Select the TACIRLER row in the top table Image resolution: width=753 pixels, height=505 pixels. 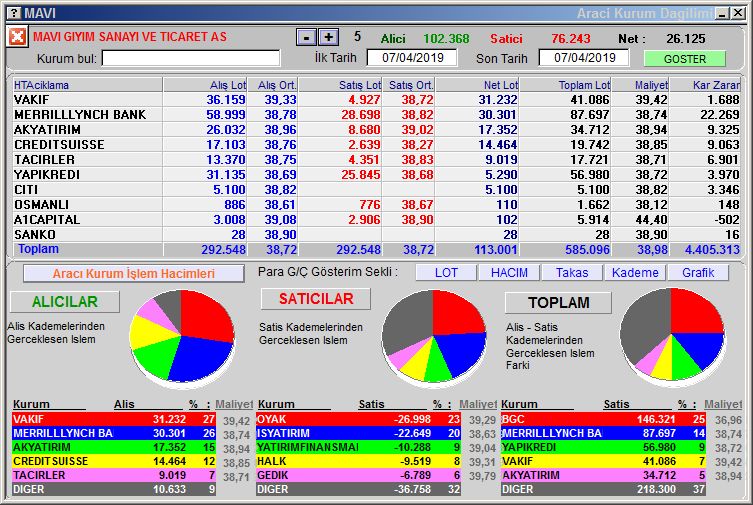[x=376, y=159]
